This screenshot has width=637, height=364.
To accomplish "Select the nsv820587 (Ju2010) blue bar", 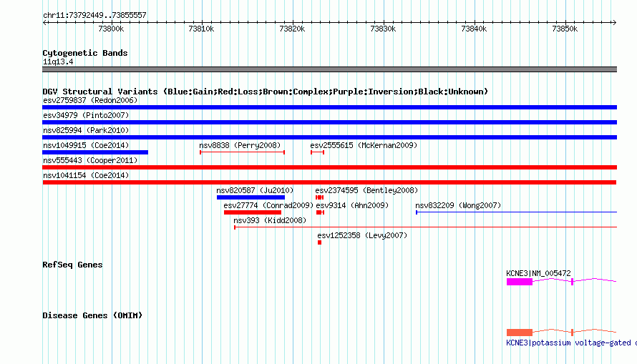I will click(251, 197).
